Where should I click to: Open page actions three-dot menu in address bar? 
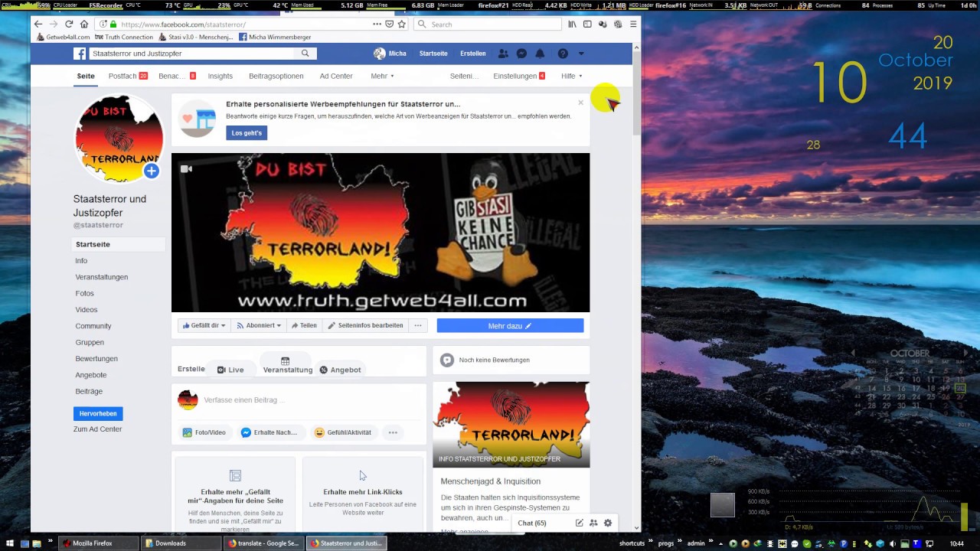377,24
